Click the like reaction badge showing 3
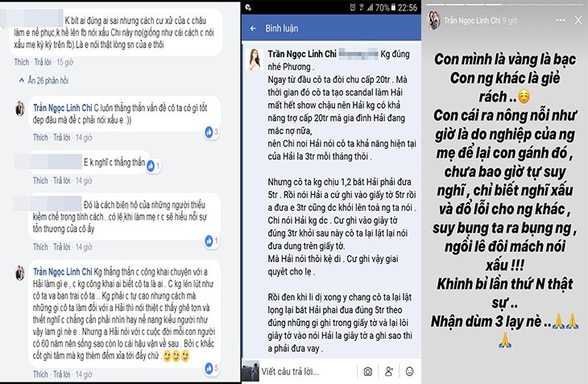 coord(209,132)
